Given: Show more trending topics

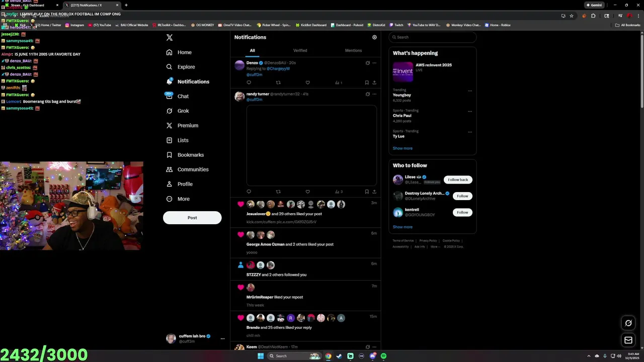Looking at the screenshot, I should click(403, 148).
